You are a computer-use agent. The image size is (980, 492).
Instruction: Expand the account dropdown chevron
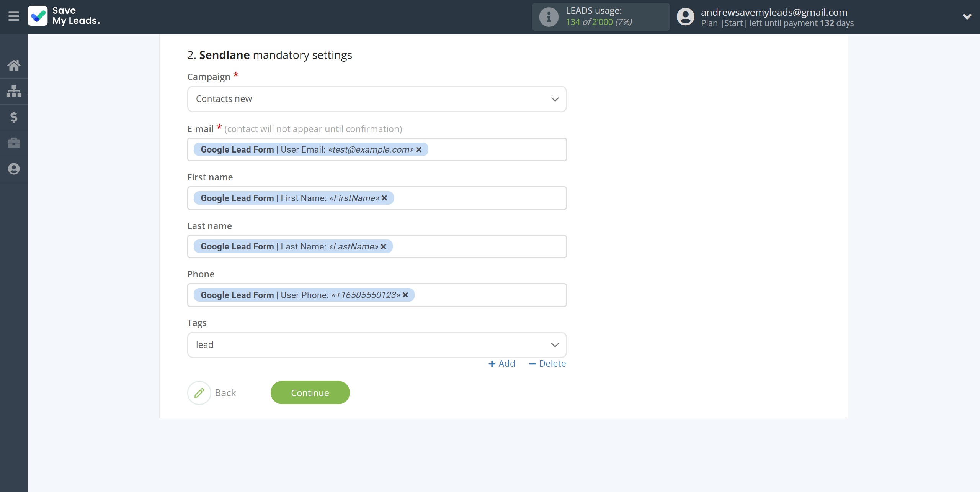(967, 16)
